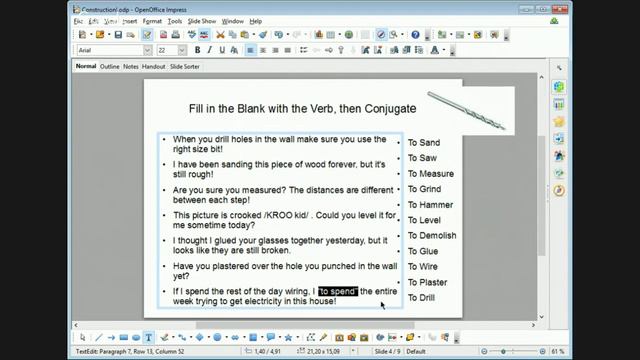Click the Save document icon
This screenshot has width=640, height=360.
point(118,35)
